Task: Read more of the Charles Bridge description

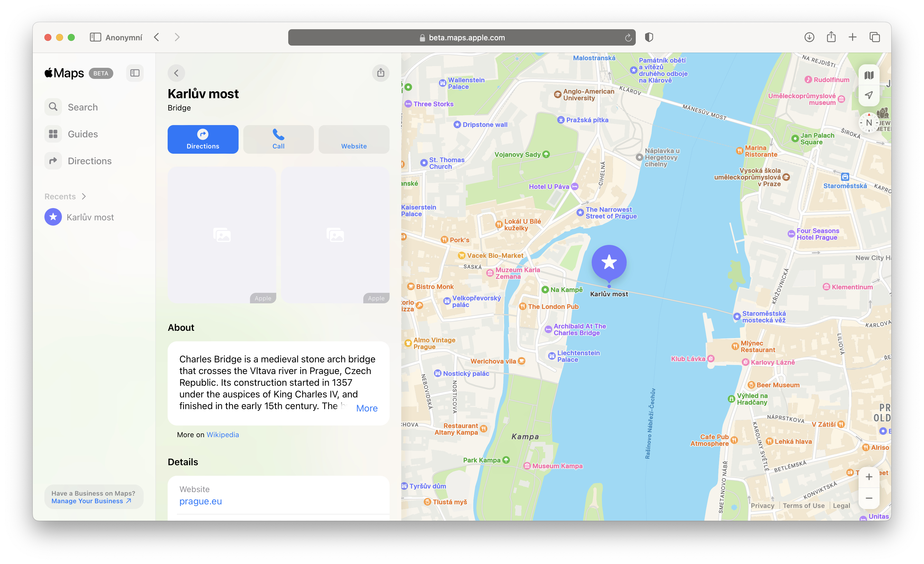Action: (367, 408)
